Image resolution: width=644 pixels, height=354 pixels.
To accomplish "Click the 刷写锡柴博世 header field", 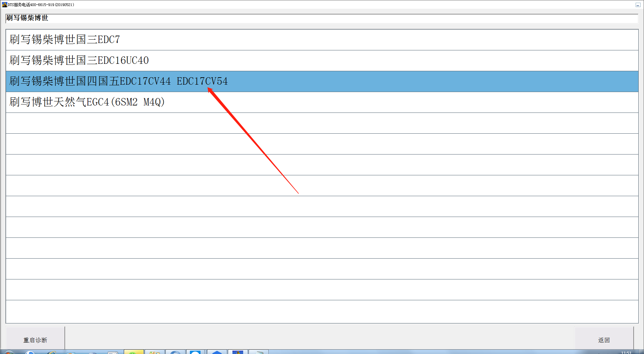I will click(322, 18).
